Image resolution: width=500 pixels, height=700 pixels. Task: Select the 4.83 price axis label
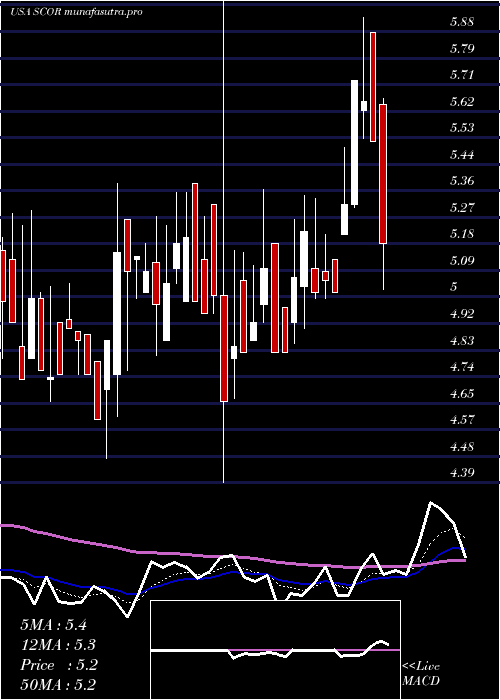(x=462, y=340)
